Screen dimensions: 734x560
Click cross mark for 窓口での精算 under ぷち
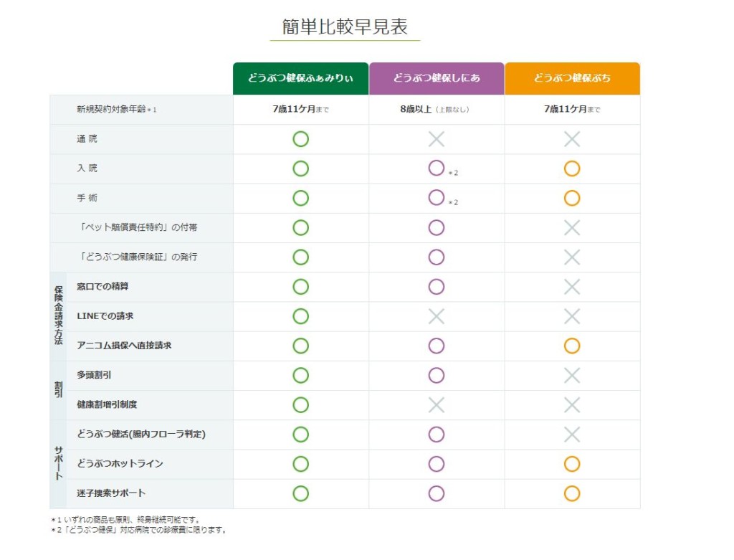pyautogui.click(x=572, y=287)
